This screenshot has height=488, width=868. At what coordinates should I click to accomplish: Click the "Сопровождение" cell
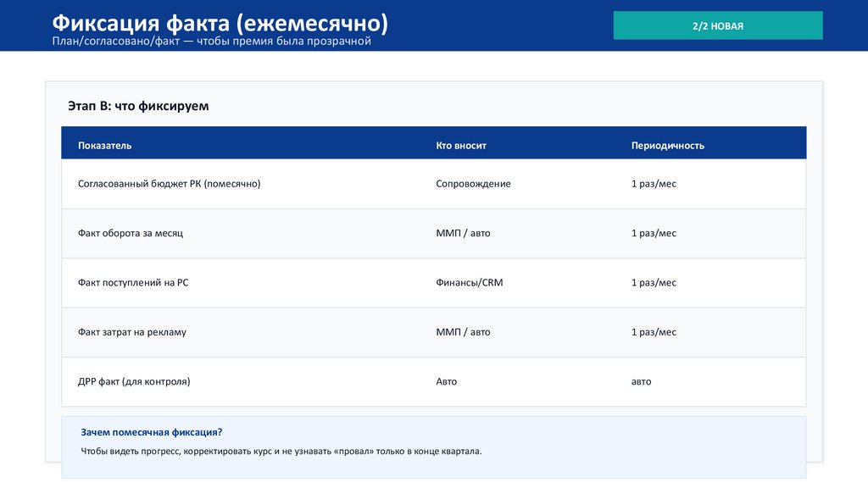pos(473,183)
